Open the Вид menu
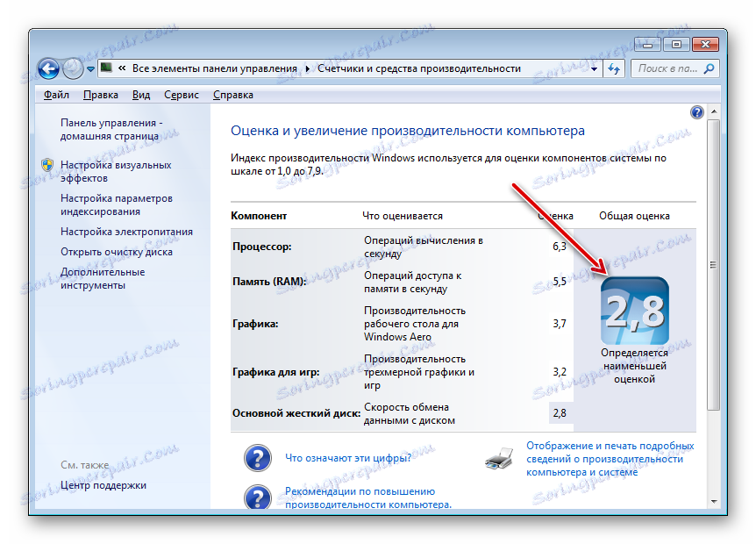This screenshot has height=544, width=756. click(x=141, y=95)
